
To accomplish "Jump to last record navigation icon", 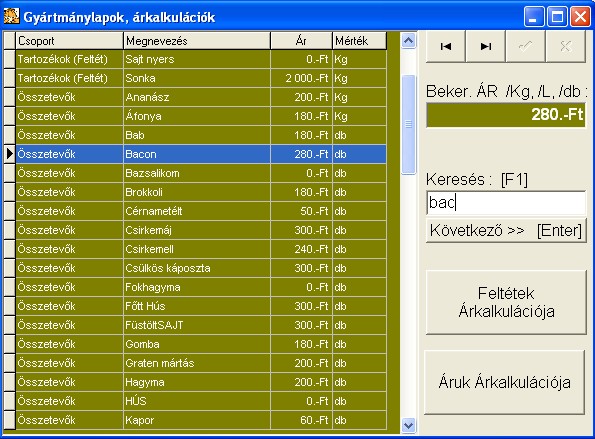I will (486, 46).
